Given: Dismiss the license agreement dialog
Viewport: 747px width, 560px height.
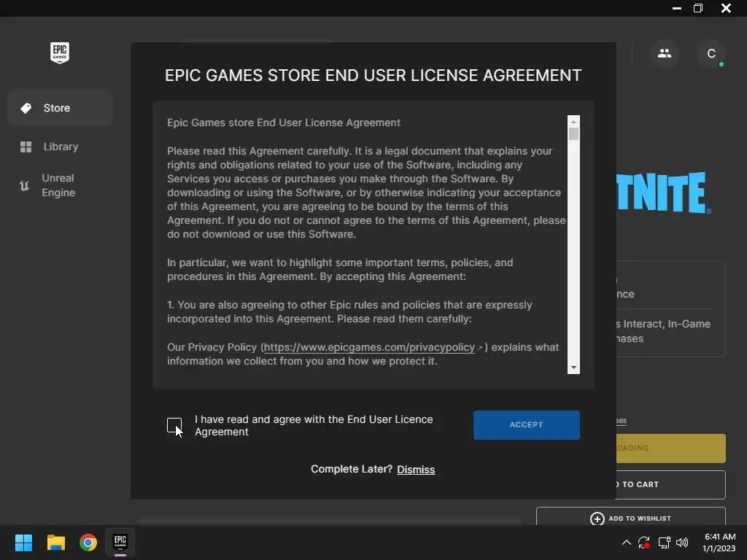Looking at the screenshot, I should 416,470.
